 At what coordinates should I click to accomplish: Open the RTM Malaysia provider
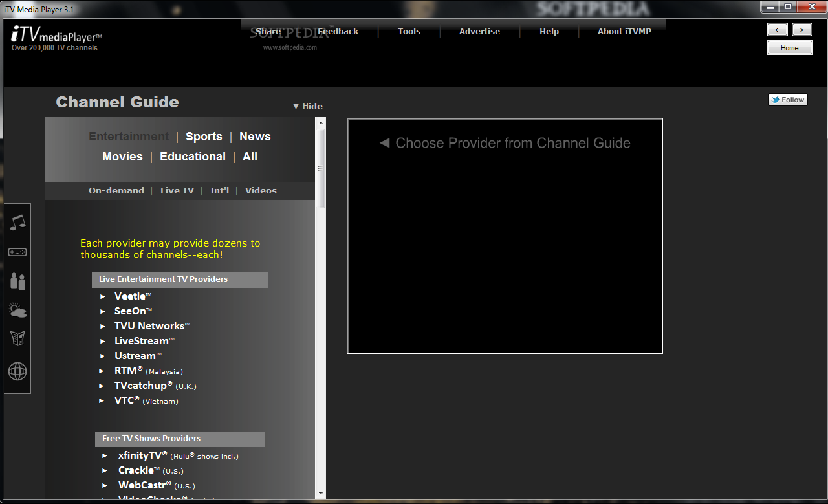click(x=149, y=371)
